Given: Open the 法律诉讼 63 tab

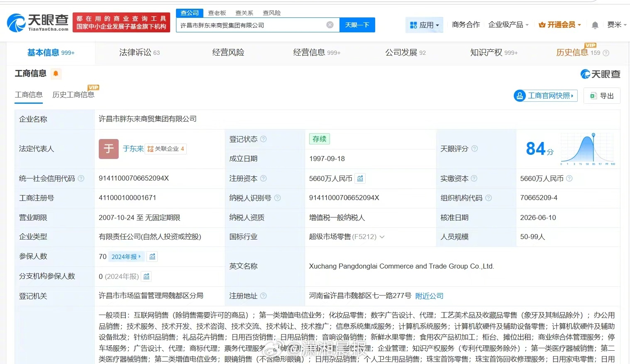Looking at the screenshot, I should coord(139,53).
